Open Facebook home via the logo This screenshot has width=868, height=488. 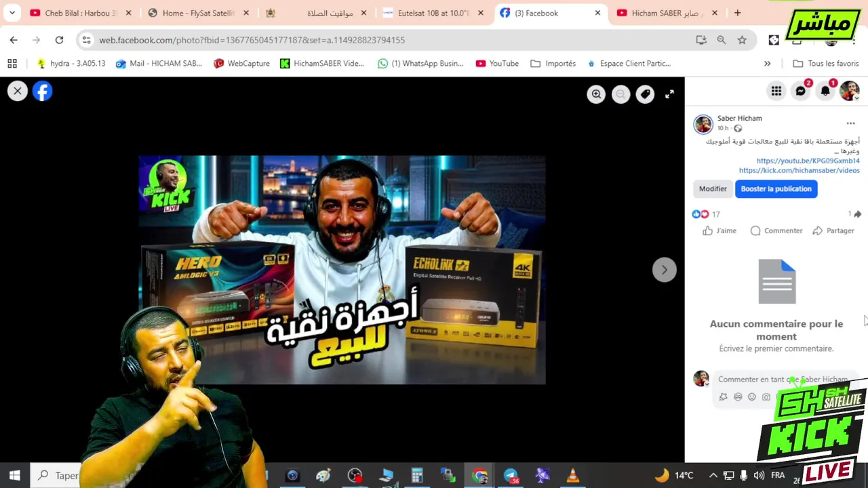pos(42,91)
